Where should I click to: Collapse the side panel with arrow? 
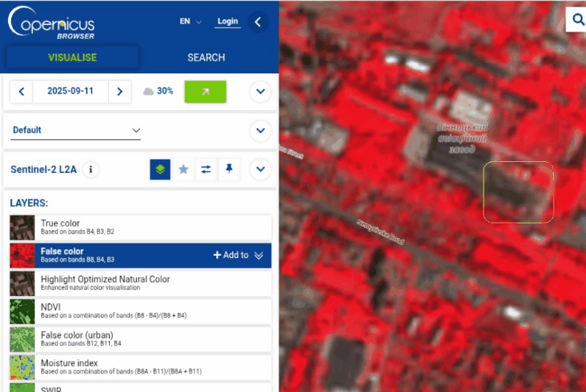[x=257, y=22]
